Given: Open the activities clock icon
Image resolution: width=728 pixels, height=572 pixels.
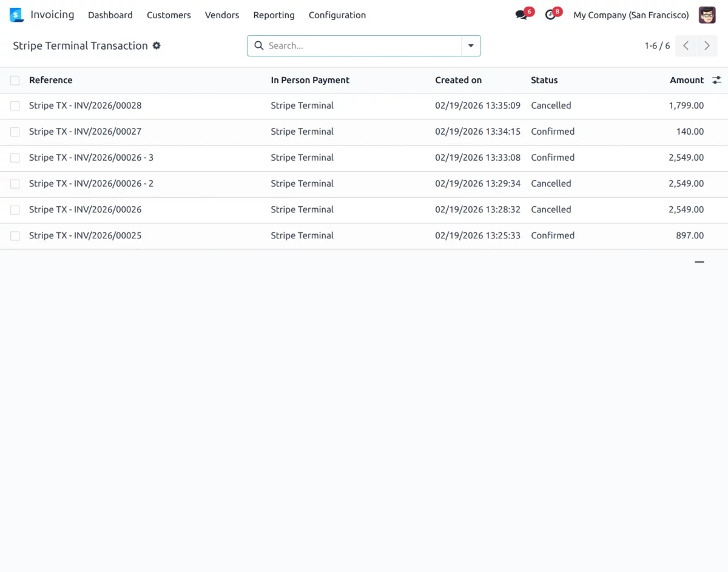Looking at the screenshot, I should coord(550,15).
